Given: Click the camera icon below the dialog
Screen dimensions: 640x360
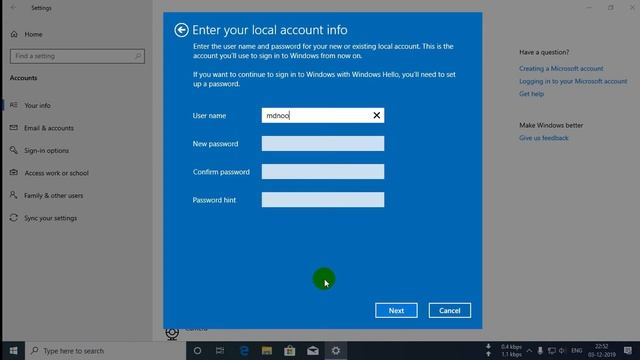Looking at the screenshot, I should point(172,333).
